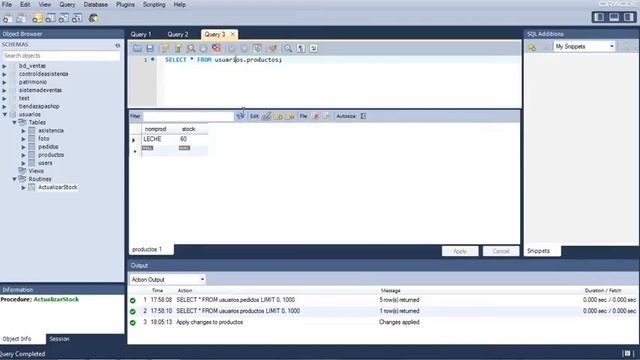Select the ActualizarStock routine
The width and height of the screenshot is (640, 360).
tap(58, 187)
